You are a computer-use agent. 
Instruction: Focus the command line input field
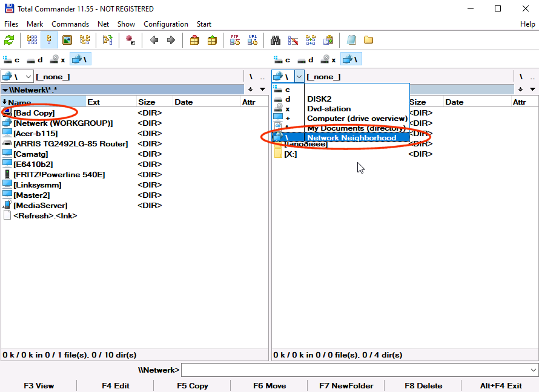(x=355, y=370)
